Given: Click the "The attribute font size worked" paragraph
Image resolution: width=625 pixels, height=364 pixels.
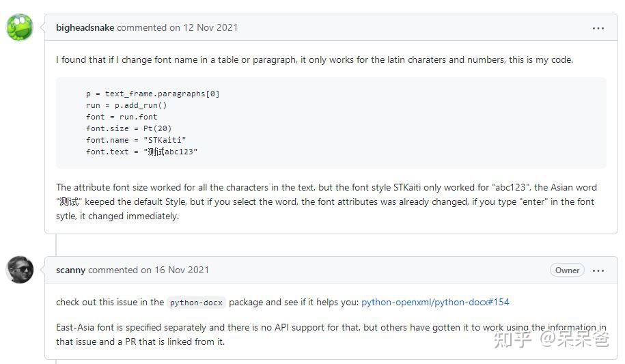Looking at the screenshot, I should (326, 201).
